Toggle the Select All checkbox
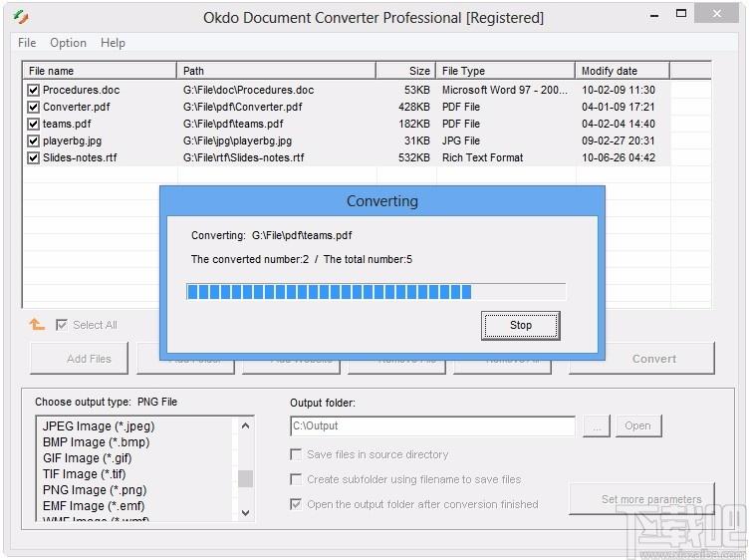The height and width of the screenshot is (560, 750). click(61, 325)
